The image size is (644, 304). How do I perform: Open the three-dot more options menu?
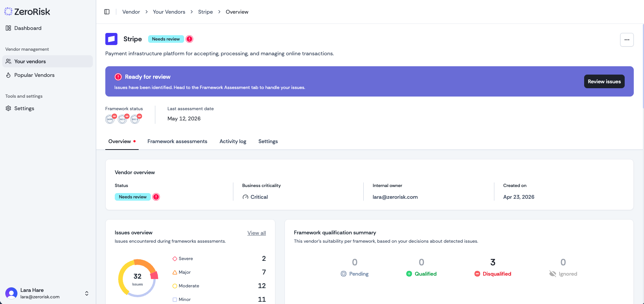tap(627, 40)
